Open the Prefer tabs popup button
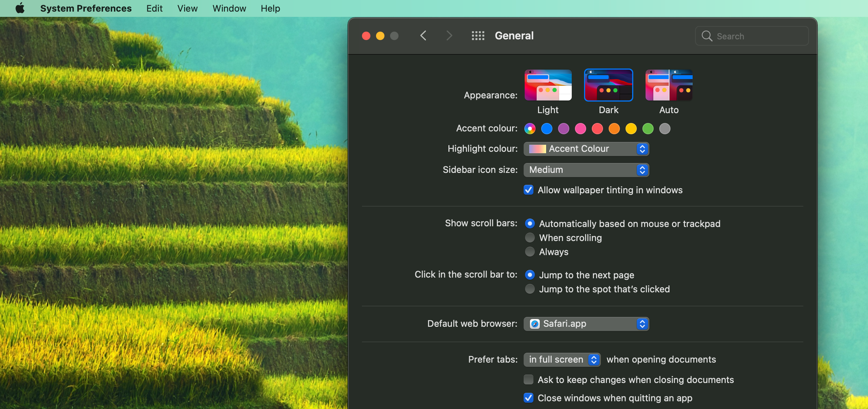Screen dimensions: 868x409 point(562,359)
